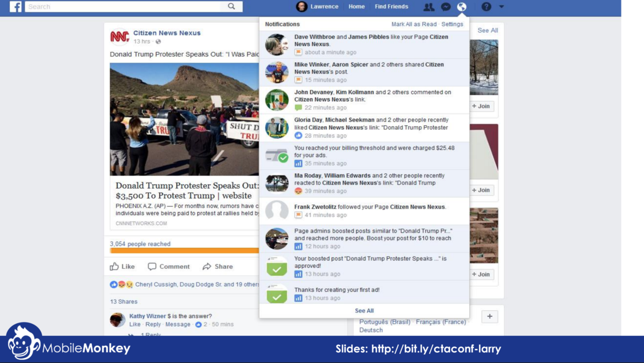
Task: Open the Messenger chat icon
Action: click(446, 6)
